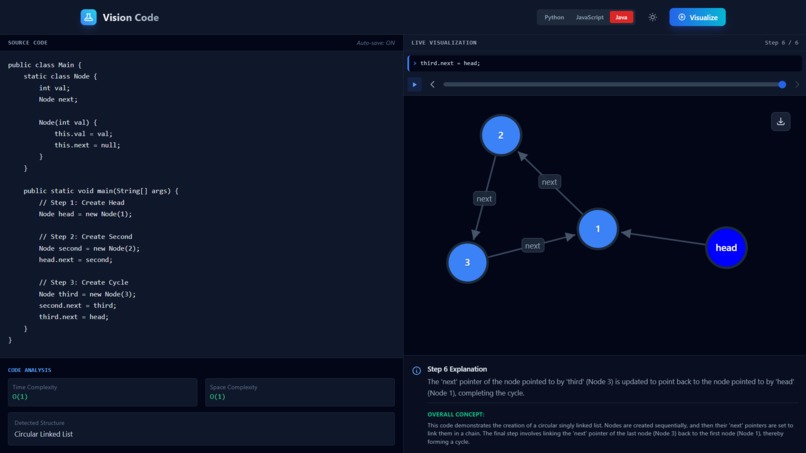The height and width of the screenshot is (453, 806).
Task: Click the Vision Code title text
Action: coord(131,17)
